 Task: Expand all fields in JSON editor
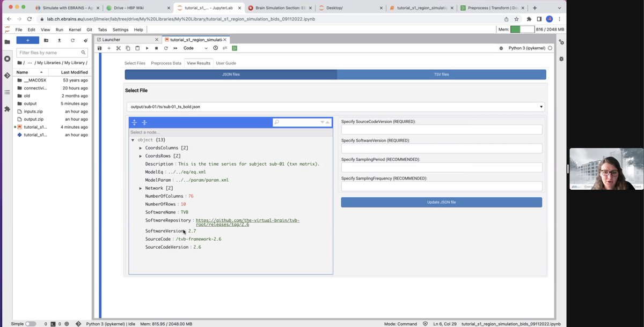pos(135,122)
